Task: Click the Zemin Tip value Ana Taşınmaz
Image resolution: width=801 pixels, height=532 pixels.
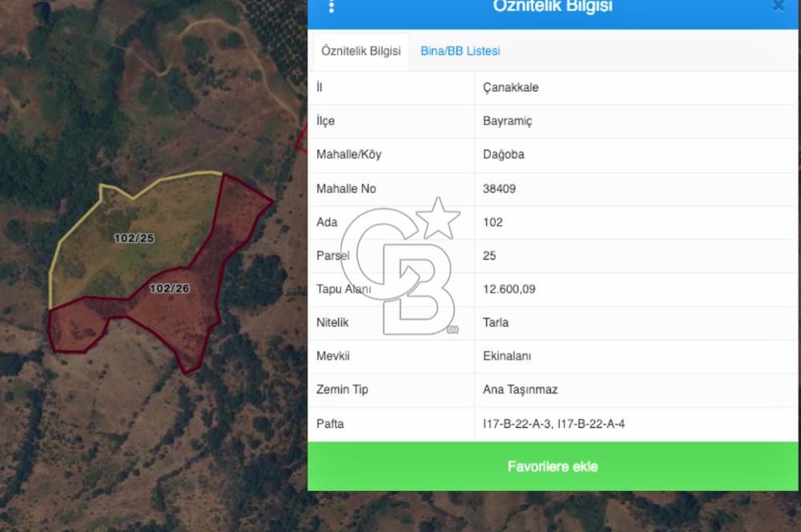Action: click(x=520, y=390)
